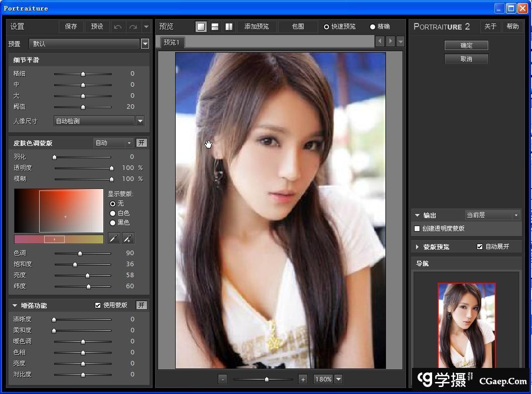532x394 pixels.
Task: Click the 确定 button
Action: (x=466, y=45)
